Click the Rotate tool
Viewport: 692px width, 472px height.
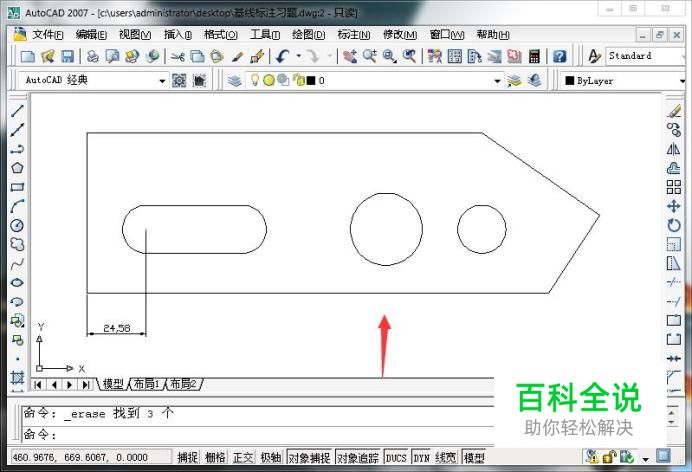coord(673,225)
